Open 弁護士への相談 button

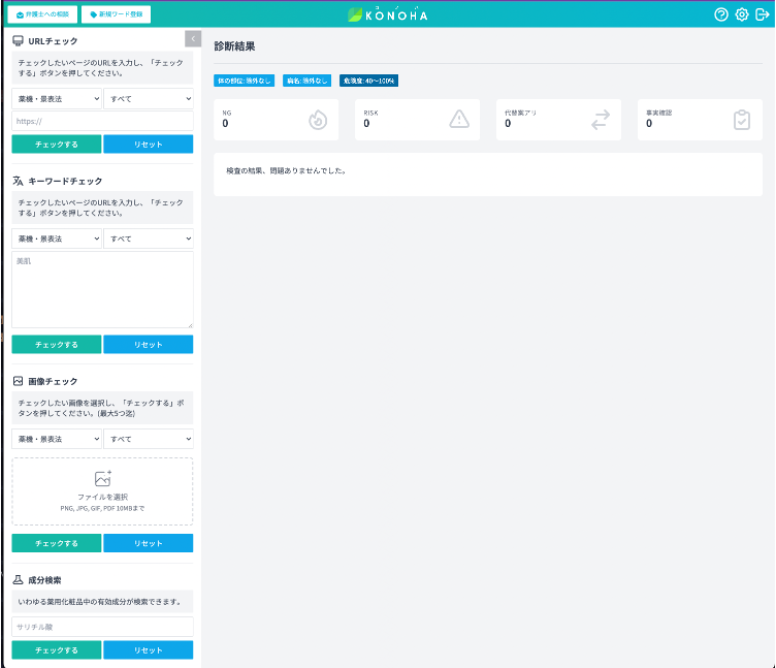point(43,14)
